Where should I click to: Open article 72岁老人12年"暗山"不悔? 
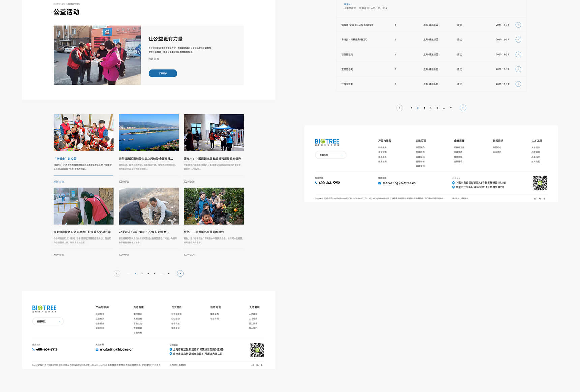pos(144,232)
